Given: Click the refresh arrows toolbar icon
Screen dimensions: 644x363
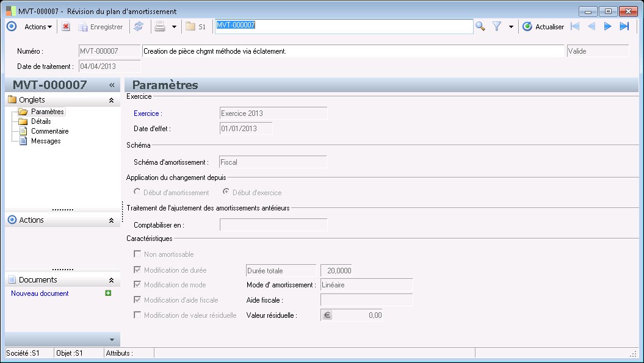Looking at the screenshot, I should click(139, 27).
